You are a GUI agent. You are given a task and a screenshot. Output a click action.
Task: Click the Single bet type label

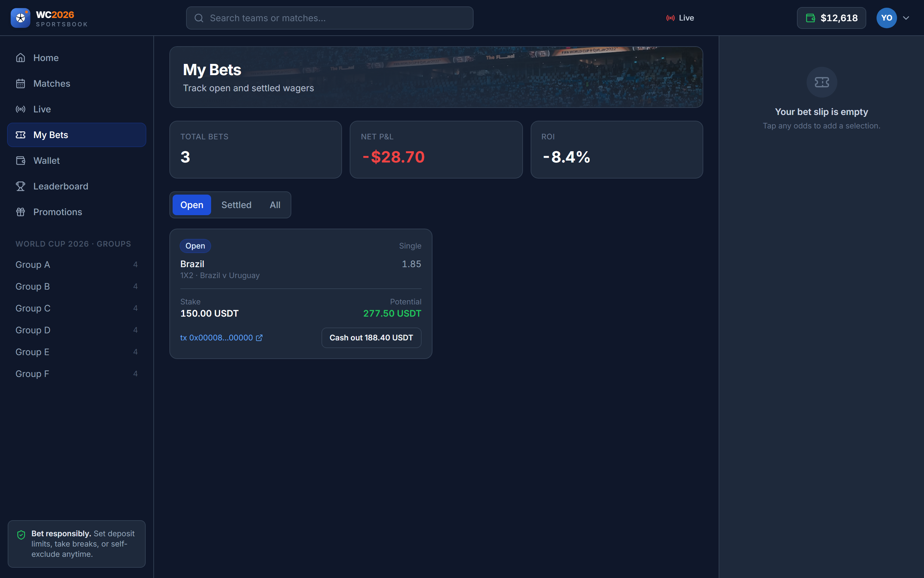pos(410,246)
